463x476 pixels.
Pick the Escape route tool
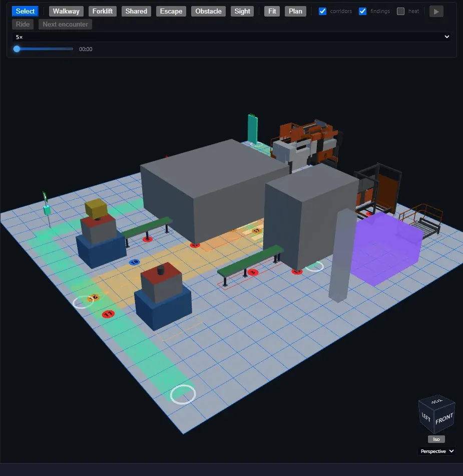pyautogui.click(x=171, y=11)
